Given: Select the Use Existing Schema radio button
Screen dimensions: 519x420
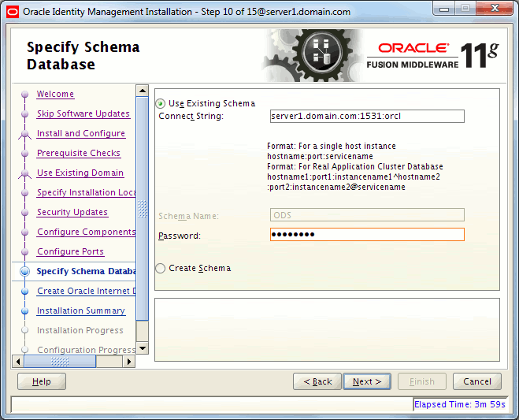Looking at the screenshot, I should point(161,104).
